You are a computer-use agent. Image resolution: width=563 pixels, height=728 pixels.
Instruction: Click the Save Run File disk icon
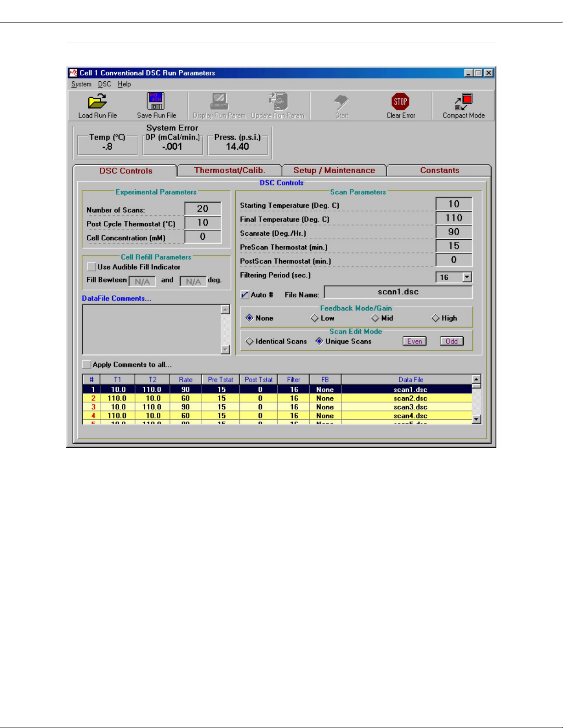(156, 101)
